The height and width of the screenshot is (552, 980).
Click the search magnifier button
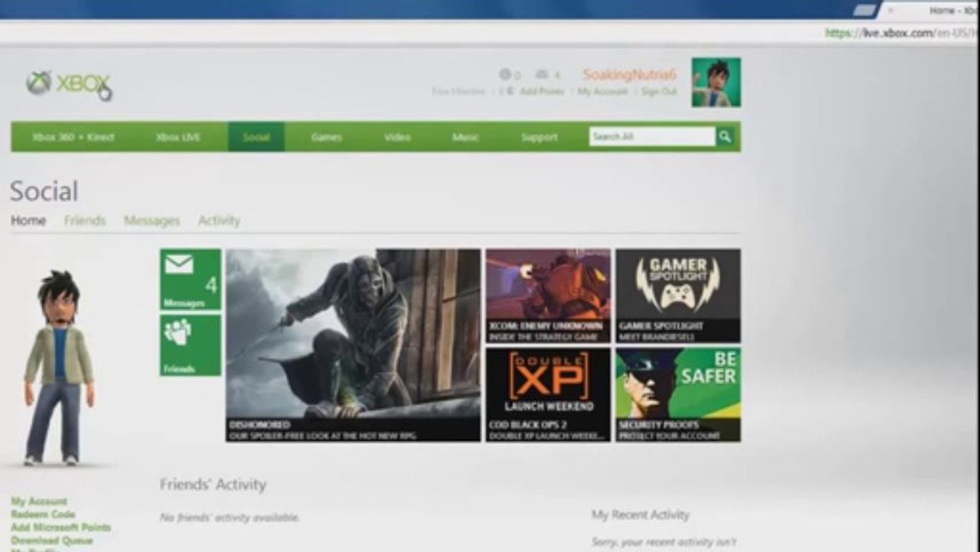tap(725, 136)
